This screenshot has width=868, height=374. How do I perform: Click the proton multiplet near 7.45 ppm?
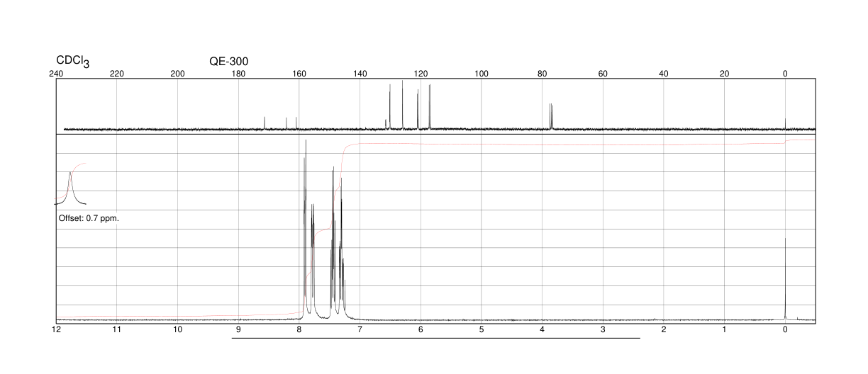pos(333,241)
